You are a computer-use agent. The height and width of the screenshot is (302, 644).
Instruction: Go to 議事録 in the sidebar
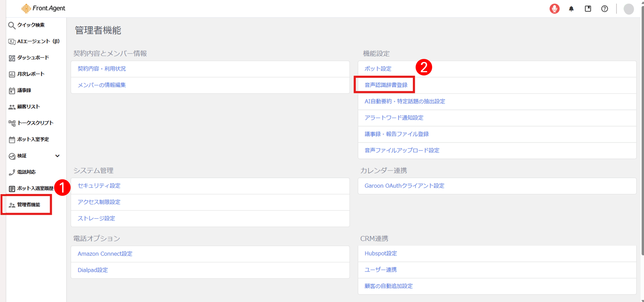(20, 90)
